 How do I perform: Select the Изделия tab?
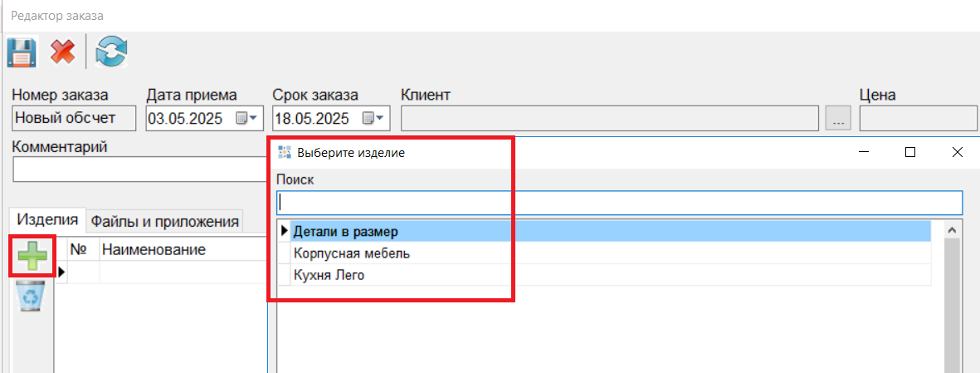tap(48, 220)
